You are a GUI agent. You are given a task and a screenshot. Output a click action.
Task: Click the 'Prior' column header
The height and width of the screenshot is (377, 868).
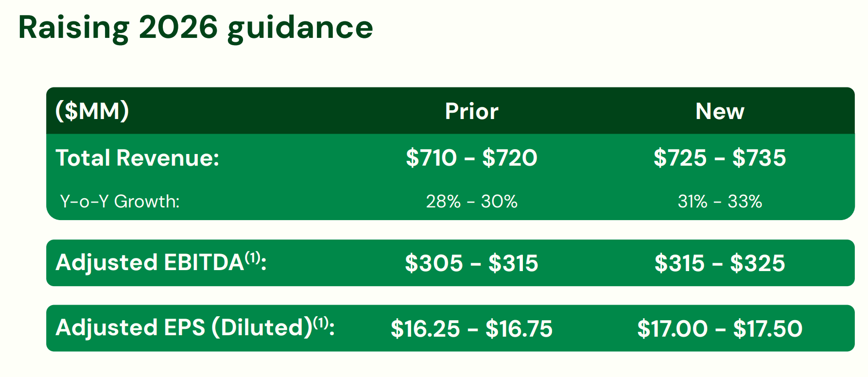click(x=471, y=111)
